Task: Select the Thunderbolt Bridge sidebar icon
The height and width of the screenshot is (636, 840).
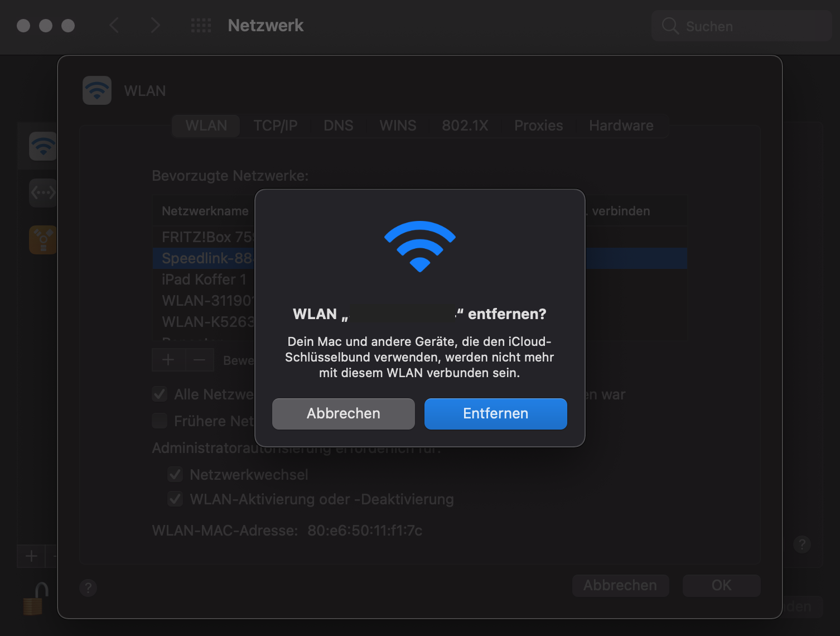Action: (x=42, y=193)
